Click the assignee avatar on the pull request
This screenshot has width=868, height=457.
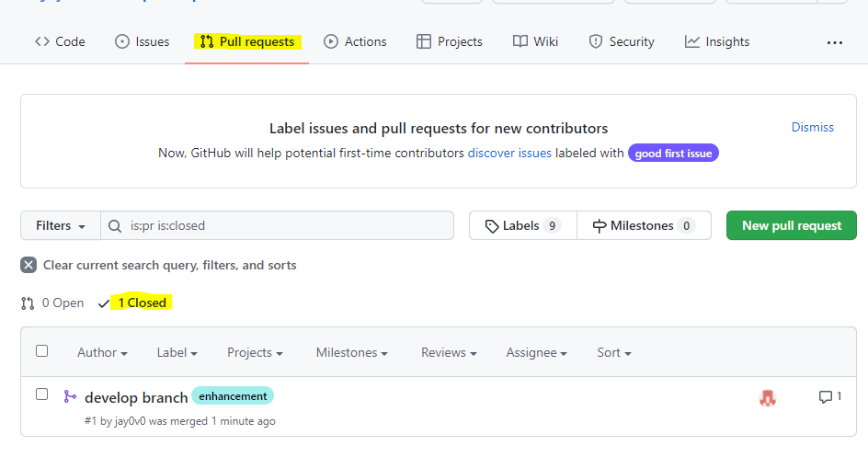(767, 397)
